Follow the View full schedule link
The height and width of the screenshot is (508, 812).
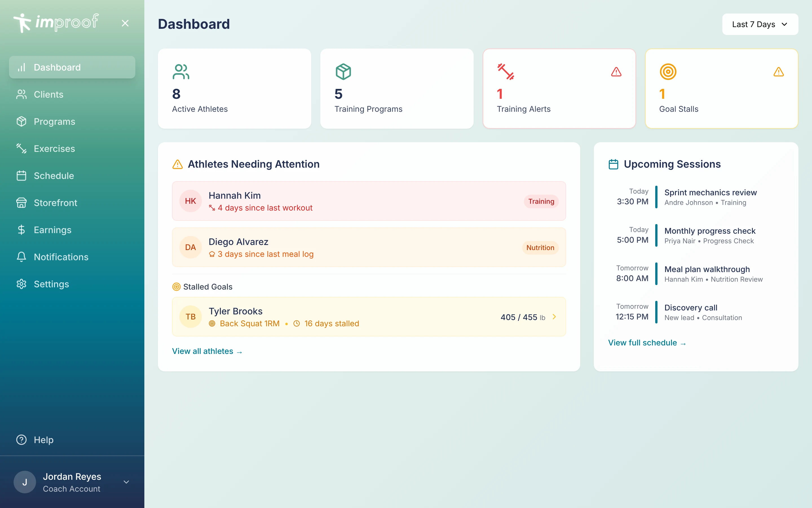647,343
